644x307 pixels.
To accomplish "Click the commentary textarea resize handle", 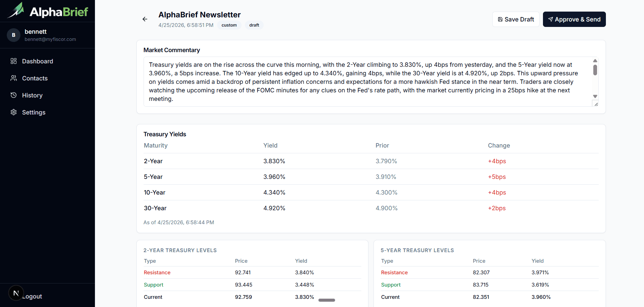I will (596, 104).
